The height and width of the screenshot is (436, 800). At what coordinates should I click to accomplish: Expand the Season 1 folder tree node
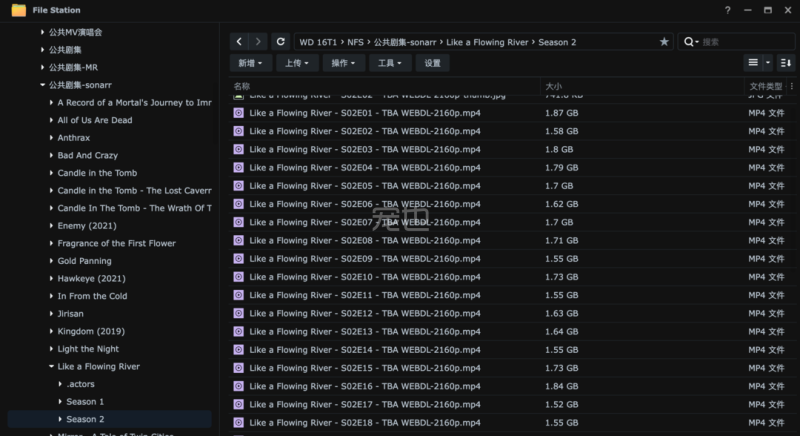pos(60,402)
